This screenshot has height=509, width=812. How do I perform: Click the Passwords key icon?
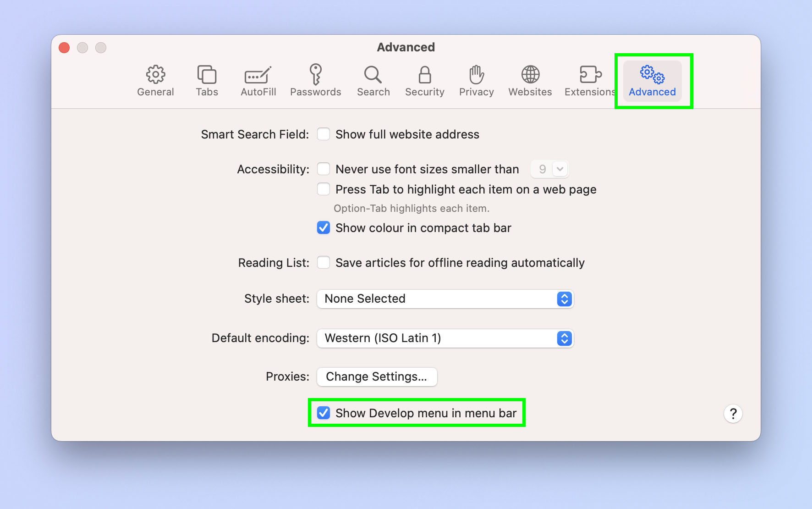pyautogui.click(x=316, y=80)
